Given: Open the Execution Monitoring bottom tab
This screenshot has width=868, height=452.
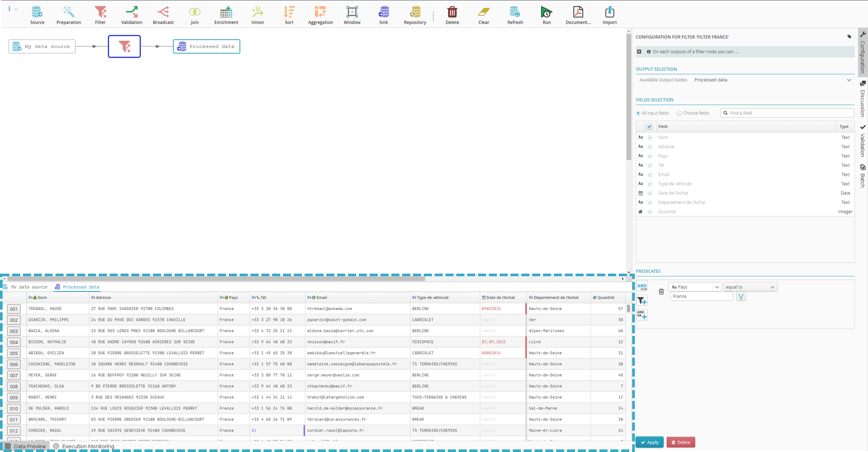Looking at the screenshot, I should pos(84,446).
